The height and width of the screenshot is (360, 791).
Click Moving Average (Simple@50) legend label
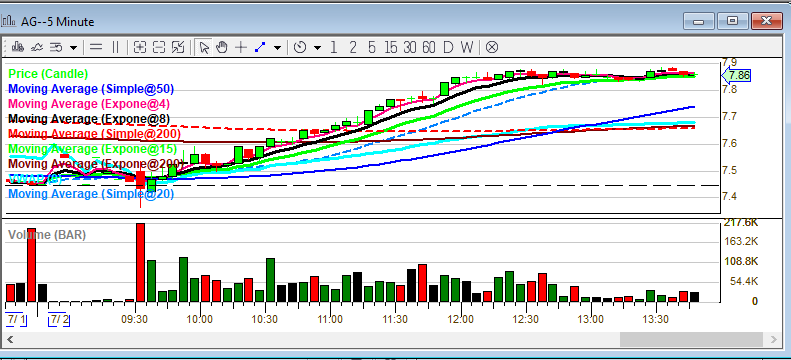point(91,89)
